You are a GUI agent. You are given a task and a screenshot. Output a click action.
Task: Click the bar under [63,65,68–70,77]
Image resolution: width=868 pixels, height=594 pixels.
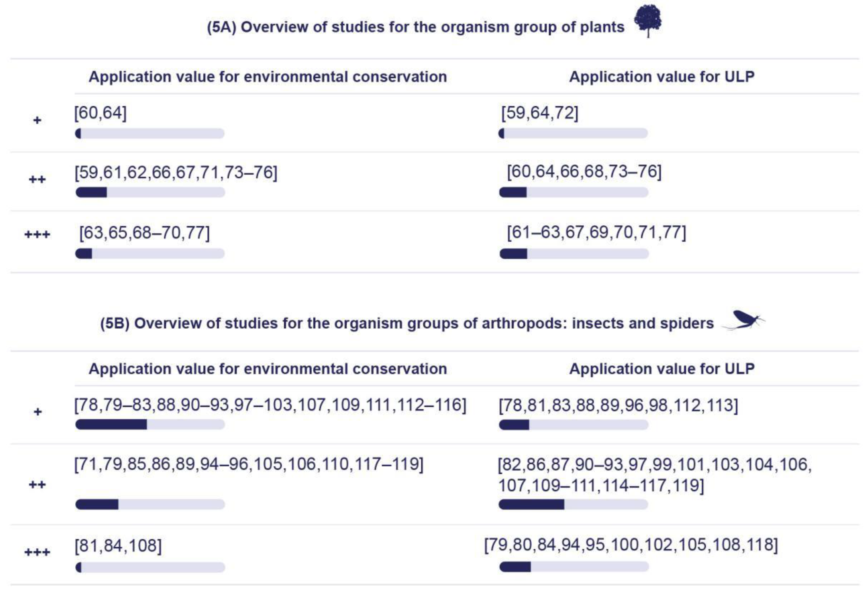[x=150, y=254]
